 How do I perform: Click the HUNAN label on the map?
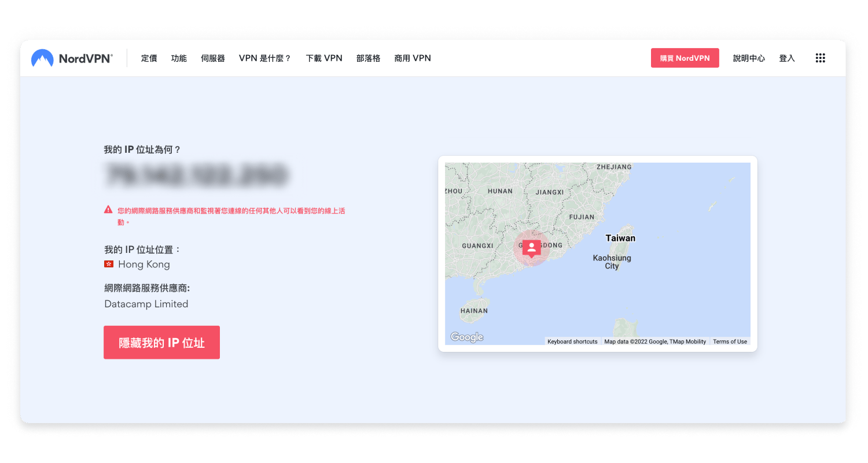500,191
